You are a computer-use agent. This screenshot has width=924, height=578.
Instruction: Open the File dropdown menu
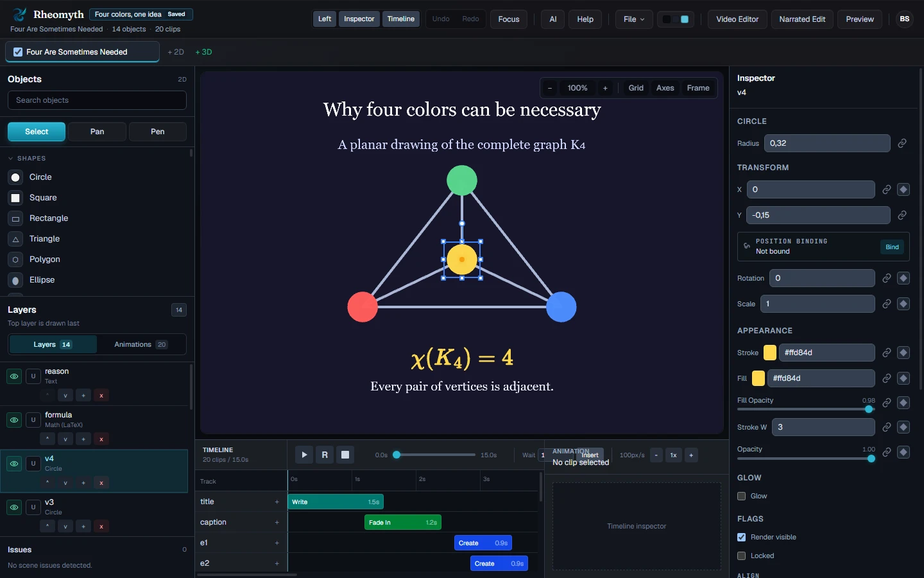[634, 19]
